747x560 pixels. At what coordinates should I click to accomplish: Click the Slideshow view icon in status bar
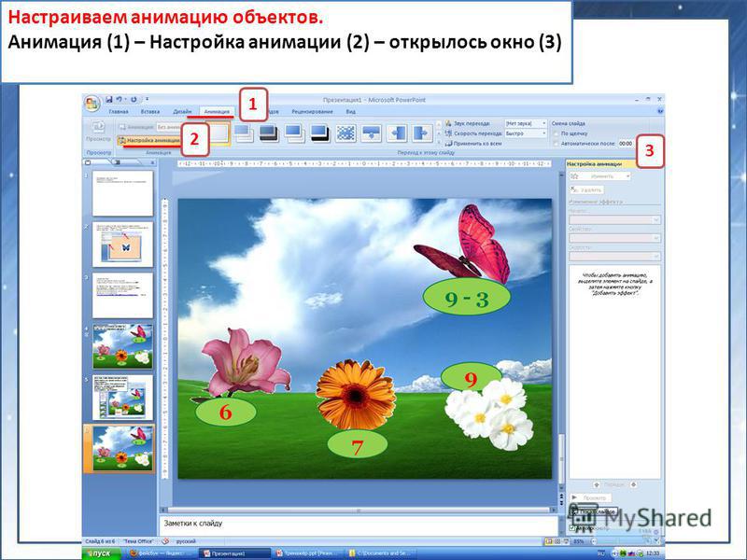pos(565,541)
